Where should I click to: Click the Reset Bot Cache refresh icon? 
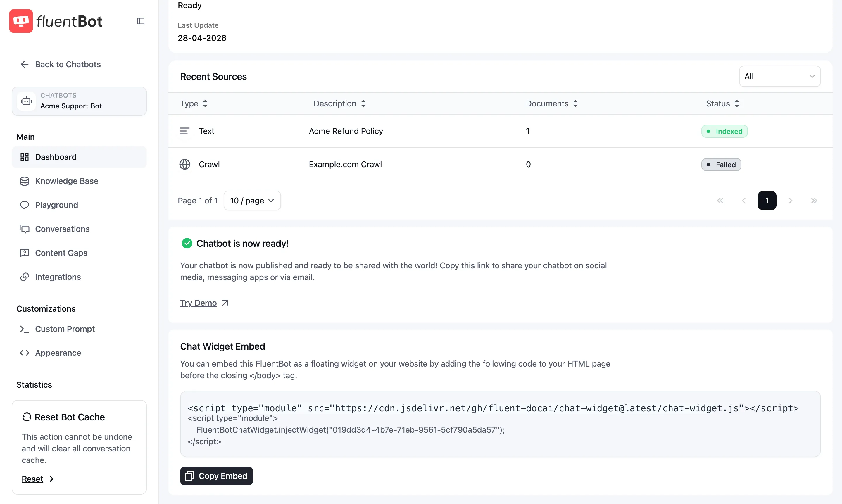pyautogui.click(x=27, y=417)
